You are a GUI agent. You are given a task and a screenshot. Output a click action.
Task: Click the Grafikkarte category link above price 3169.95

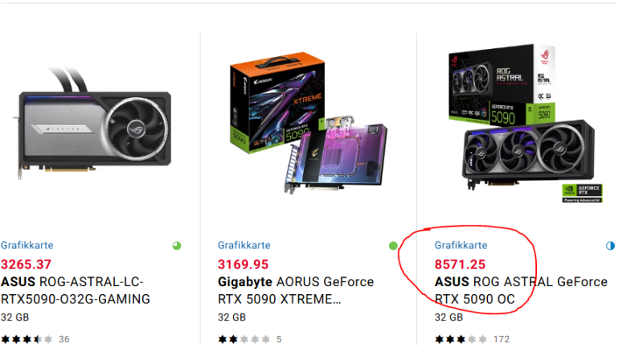[244, 245]
